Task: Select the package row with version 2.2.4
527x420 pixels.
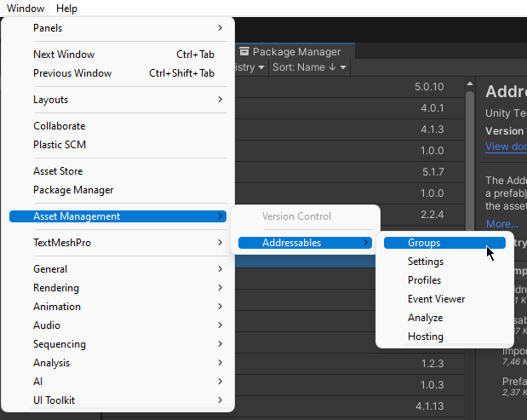Action: coord(422,215)
